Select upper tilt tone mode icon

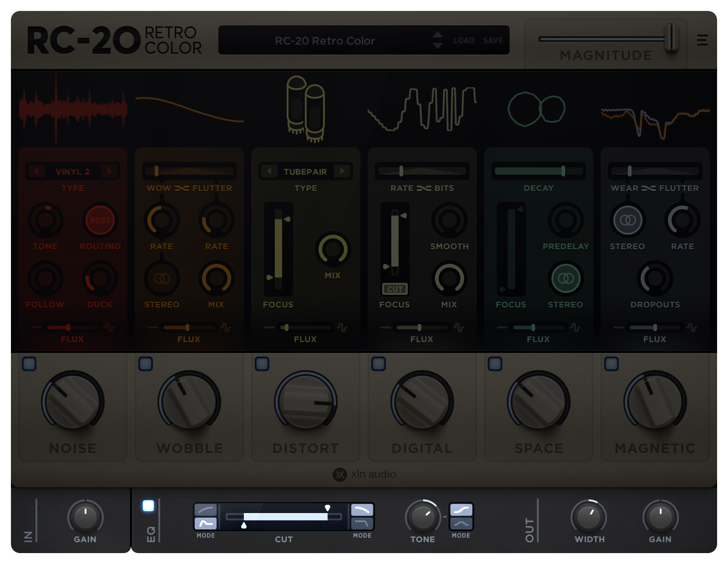(x=461, y=510)
